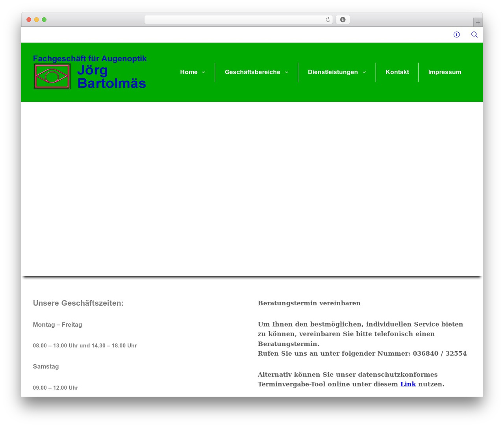
Task: Click the eye logo image
Action: (x=52, y=76)
